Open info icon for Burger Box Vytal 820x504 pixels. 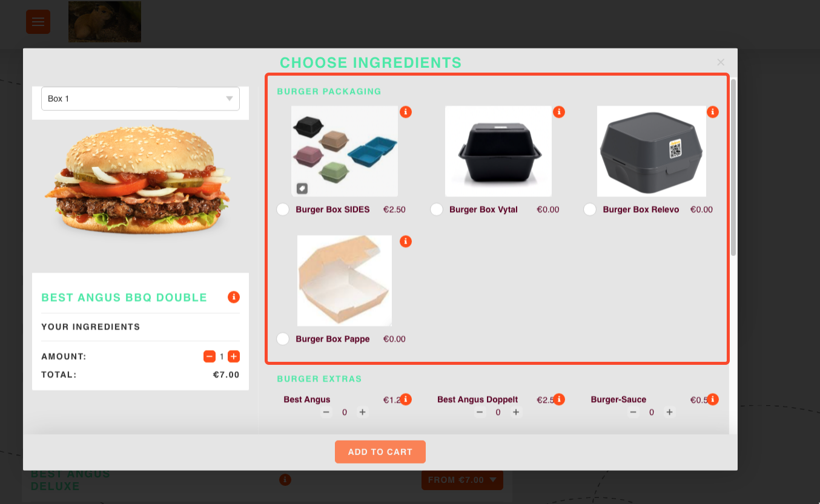point(559,112)
